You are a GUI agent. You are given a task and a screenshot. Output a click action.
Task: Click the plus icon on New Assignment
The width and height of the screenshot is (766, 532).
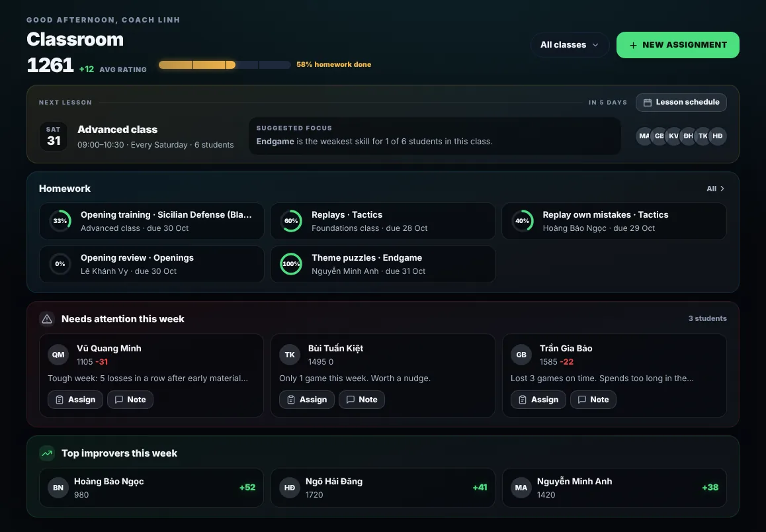633,45
